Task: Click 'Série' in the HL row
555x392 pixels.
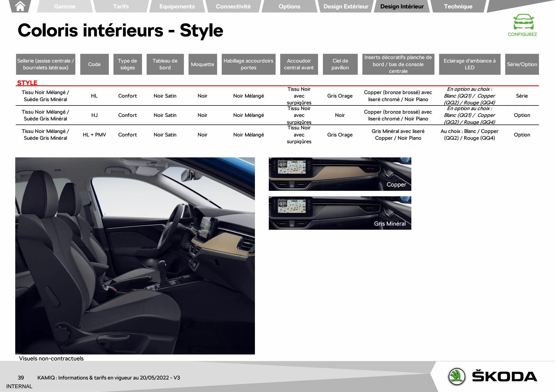Action: tap(522, 96)
